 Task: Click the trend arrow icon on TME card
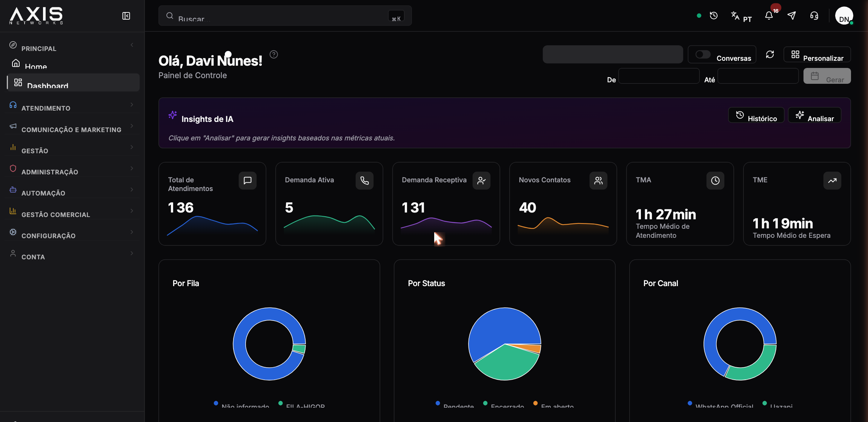tap(832, 180)
